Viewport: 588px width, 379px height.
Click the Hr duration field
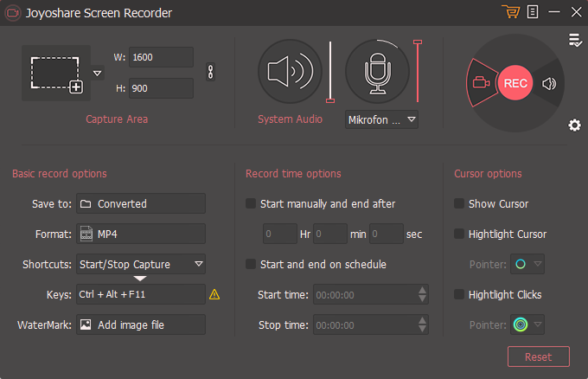click(280, 234)
